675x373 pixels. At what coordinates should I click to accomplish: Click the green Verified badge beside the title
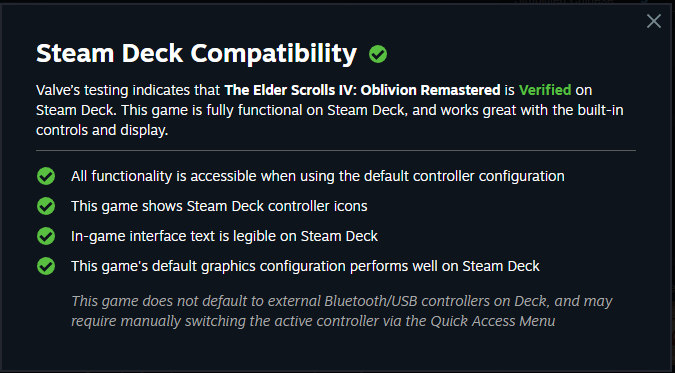point(378,54)
